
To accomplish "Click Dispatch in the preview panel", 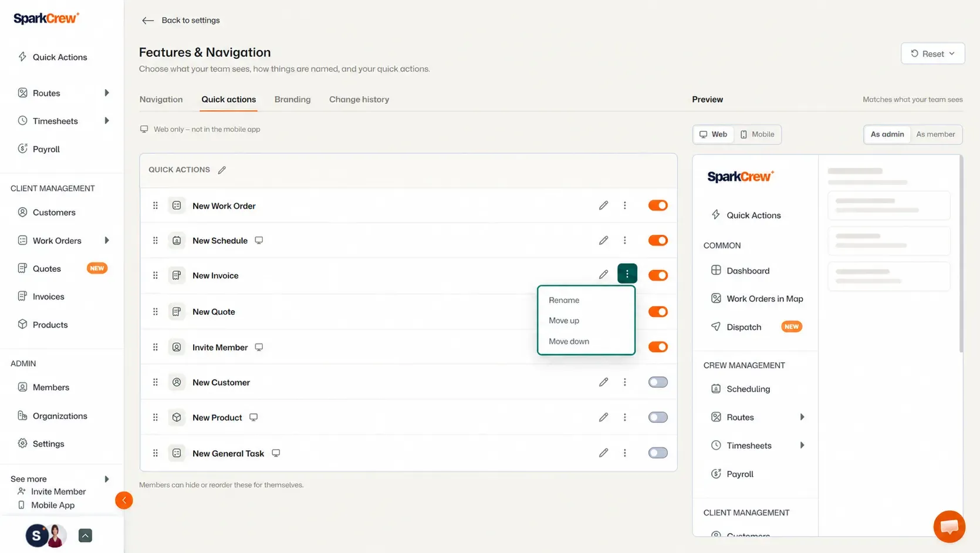I will tap(744, 327).
